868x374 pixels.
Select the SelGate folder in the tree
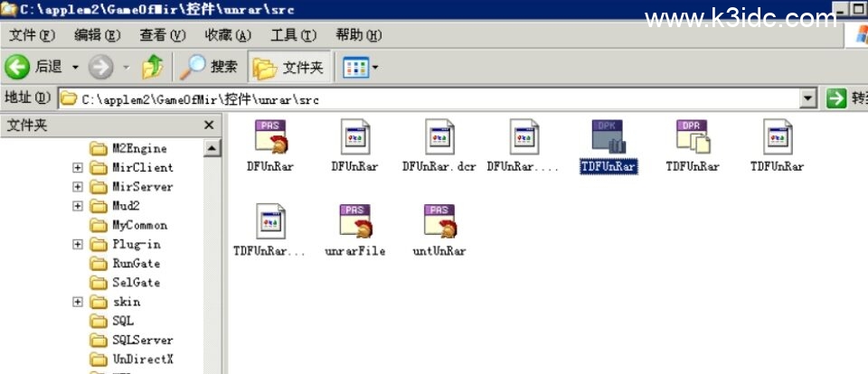(125, 282)
